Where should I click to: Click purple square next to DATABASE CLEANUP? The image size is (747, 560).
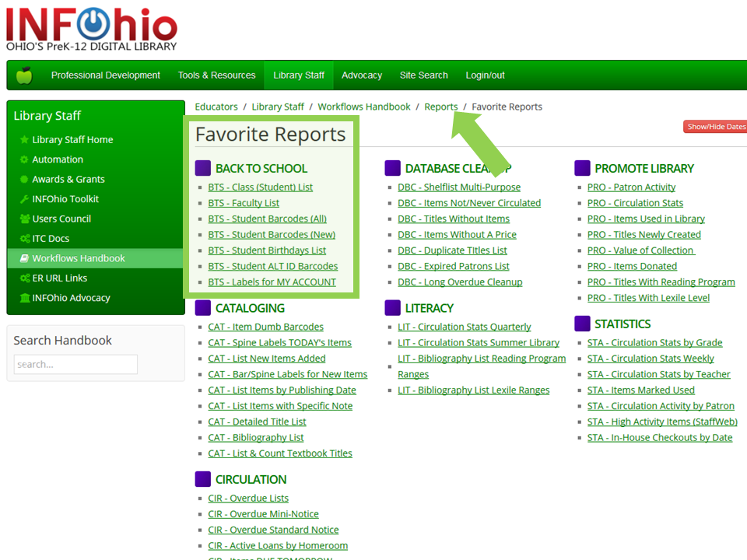[392, 168]
